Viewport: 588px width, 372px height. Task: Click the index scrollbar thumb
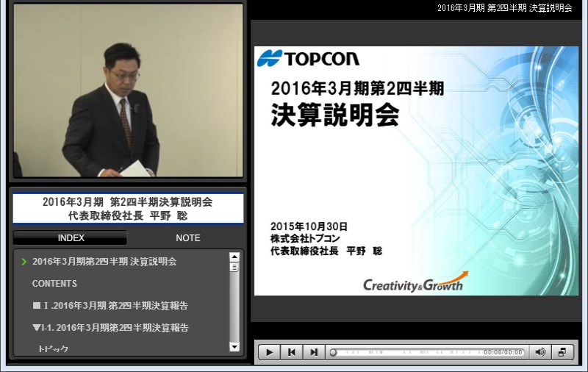pyautogui.click(x=234, y=267)
